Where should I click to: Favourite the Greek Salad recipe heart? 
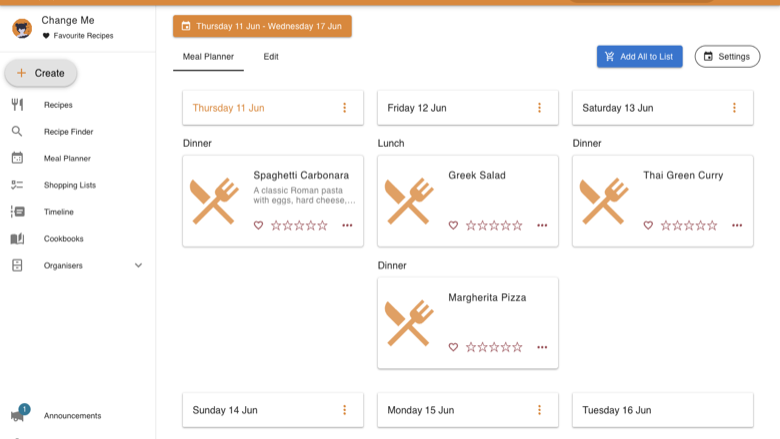click(453, 225)
